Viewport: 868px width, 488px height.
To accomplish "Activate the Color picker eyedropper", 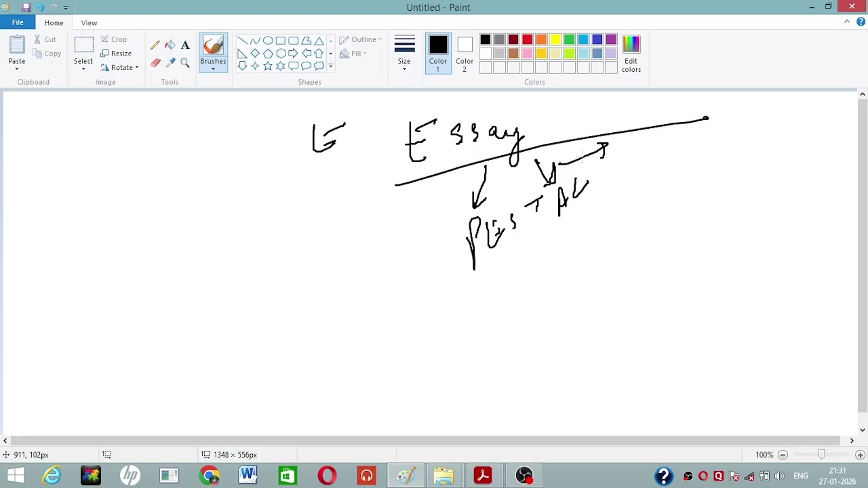I will (170, 62).
